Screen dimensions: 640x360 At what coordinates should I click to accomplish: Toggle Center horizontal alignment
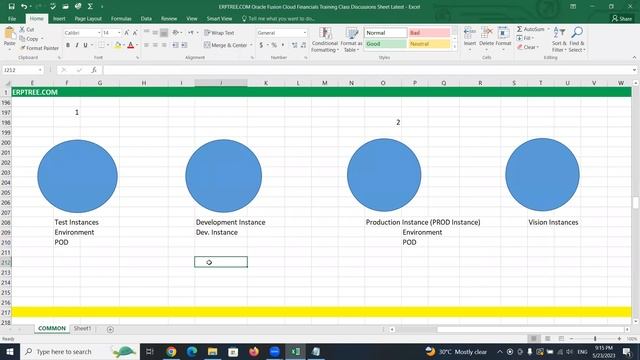[x=155, y=45]
